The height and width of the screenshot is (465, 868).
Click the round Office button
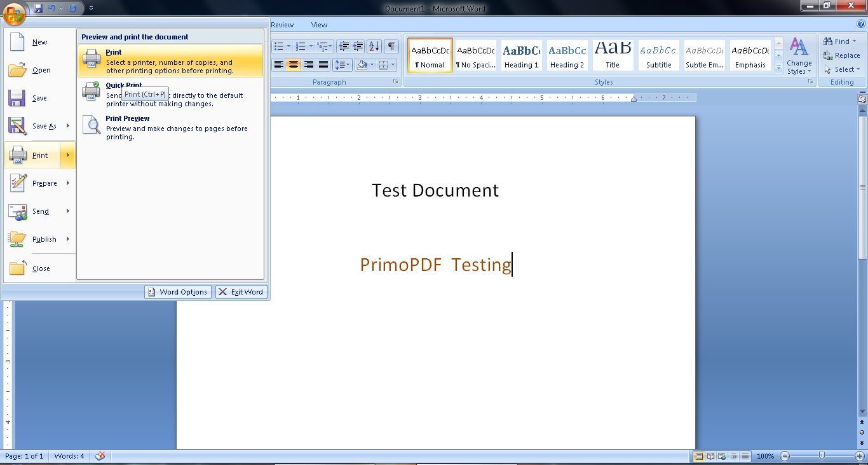[14, 13]
